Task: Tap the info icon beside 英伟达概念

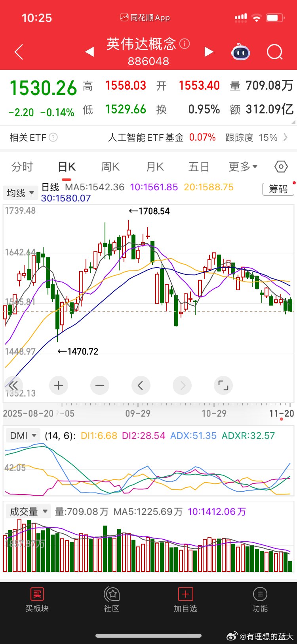Action: point(185,44)
